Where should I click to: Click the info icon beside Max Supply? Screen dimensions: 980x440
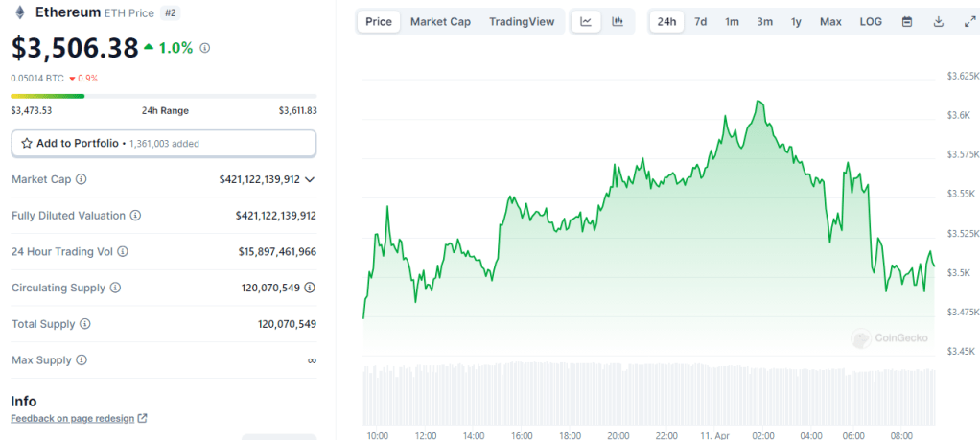tap(81, 360)
